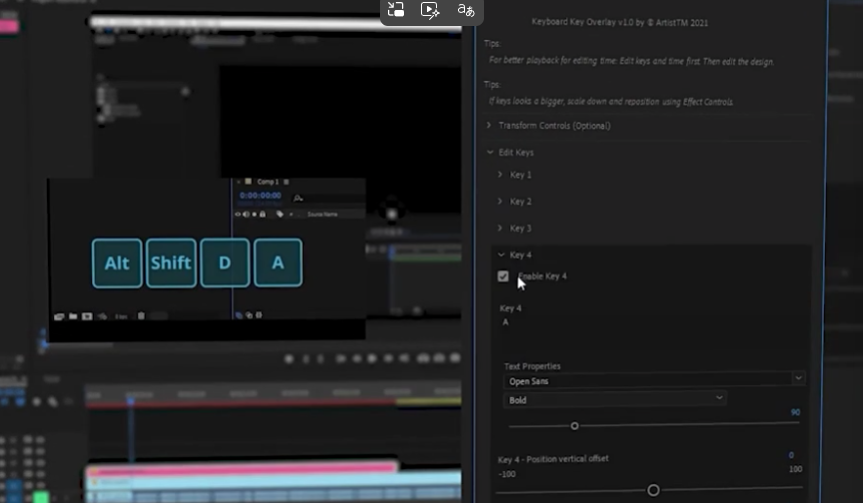Click the Shift key overlay in preview
This screenshot has height=503, width=863.
pos(171,263)
